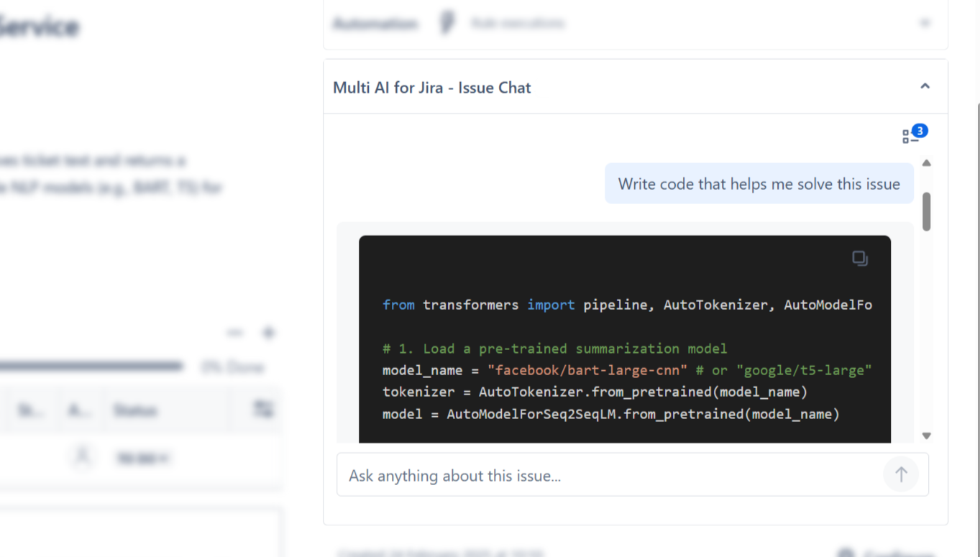Collapse the Multi AI for Jira chat panel
Image resolution: width=980 pixels, height=557 pixels.
pos(925,87)
